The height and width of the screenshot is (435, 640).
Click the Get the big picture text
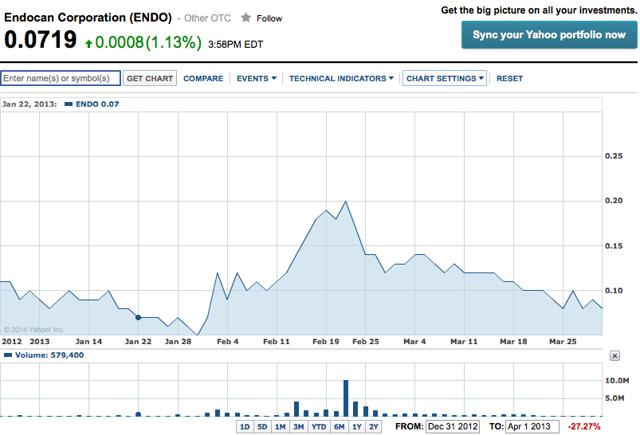(x=539, y=10)
